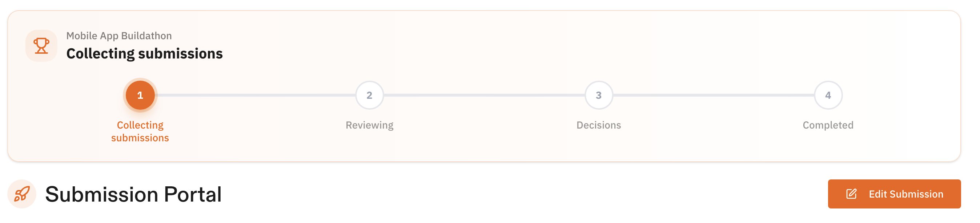Open the Reviewing stage label
Image resolution: width=980 pixels, height=223 pixels.
[x=369, y=125]
